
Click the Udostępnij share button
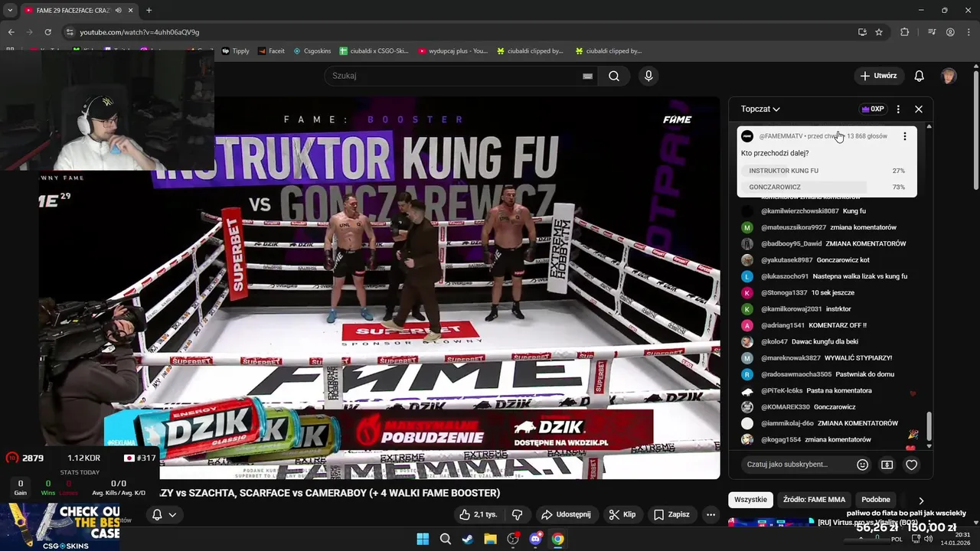point(567,514)
